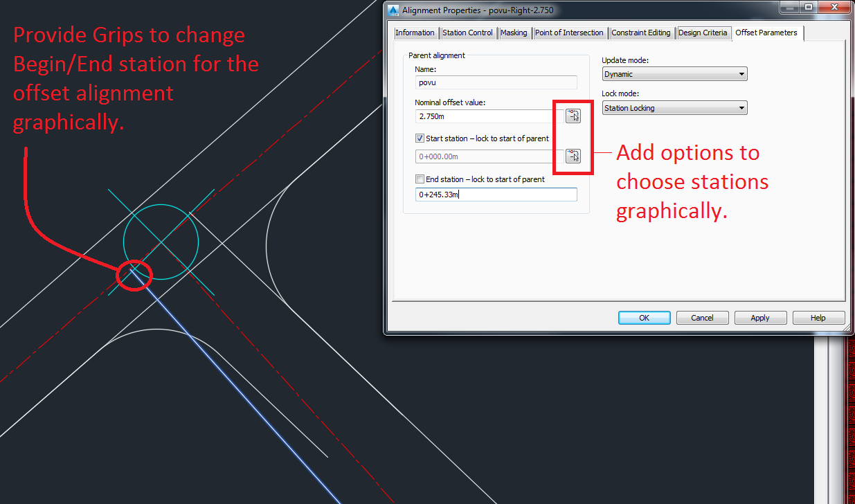Click the Apply button
Image resolution: width=855 pixels, height=504 pixels.
[x=760, y=317]
